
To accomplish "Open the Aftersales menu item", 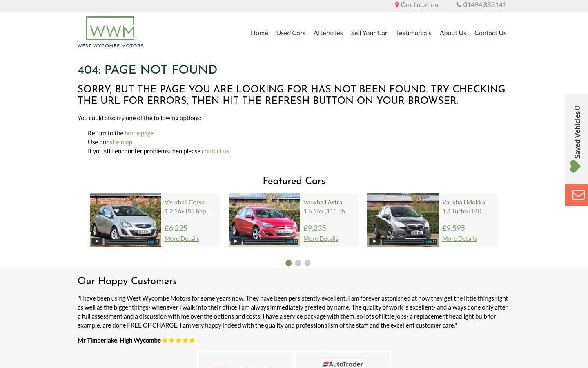I will click(x=328, y=33).
